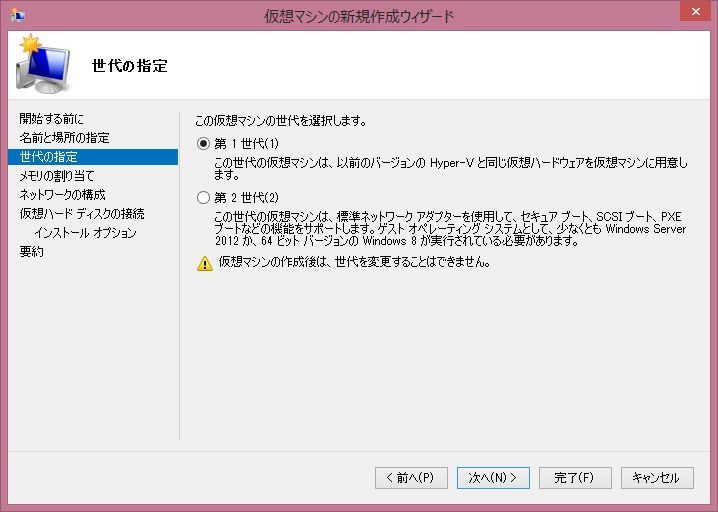Open the ネットワークの構成 step
Viewport: 718px width, 512px height.
tap(62, 195)
